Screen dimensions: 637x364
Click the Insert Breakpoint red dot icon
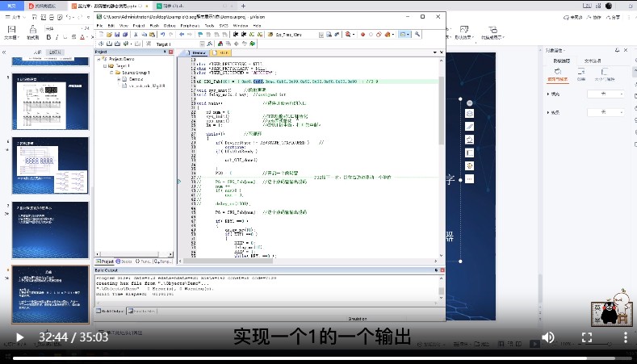click(x=363, y=35)
